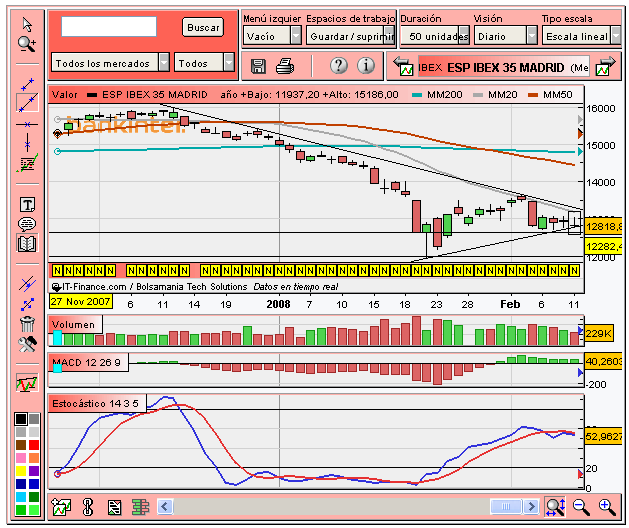Screen dimensions: 629x528
Task: Select the extended trend line tool
Action: tap(27, 103)
